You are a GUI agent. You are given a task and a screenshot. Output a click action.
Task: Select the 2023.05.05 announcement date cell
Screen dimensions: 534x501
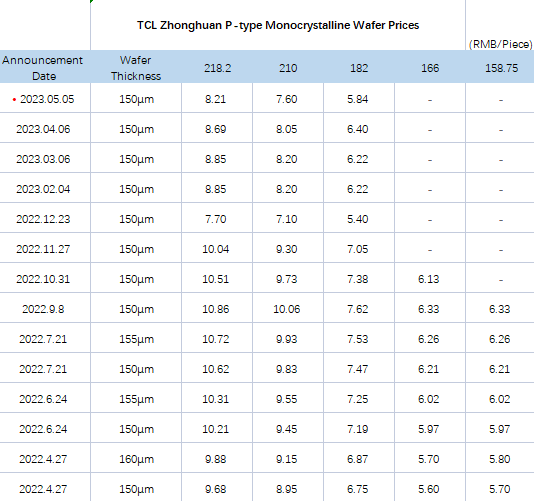(45, 99)
